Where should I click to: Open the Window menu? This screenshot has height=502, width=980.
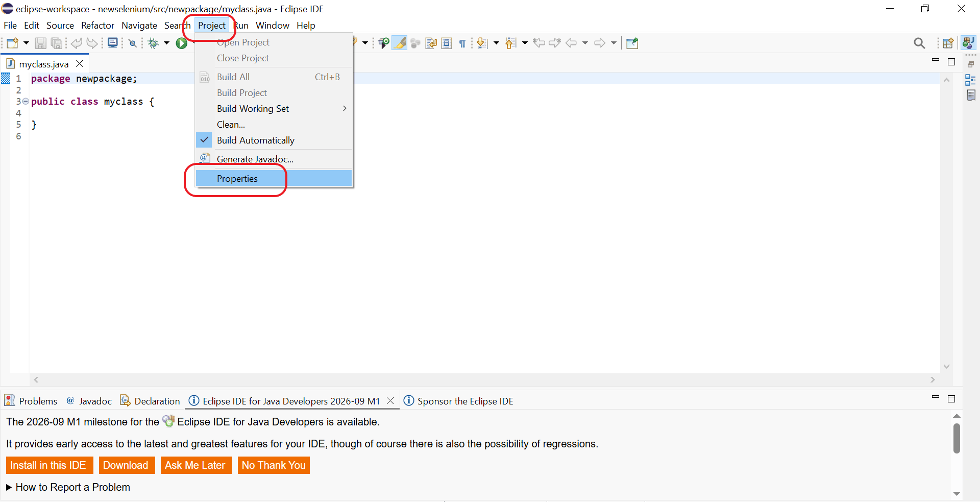click(272, 26)
